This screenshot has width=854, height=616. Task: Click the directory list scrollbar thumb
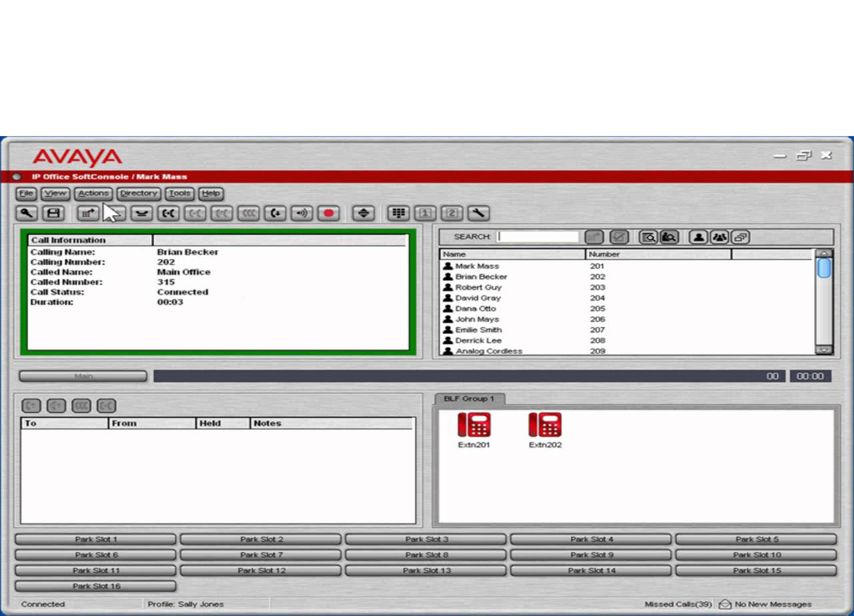coord(824,269)
